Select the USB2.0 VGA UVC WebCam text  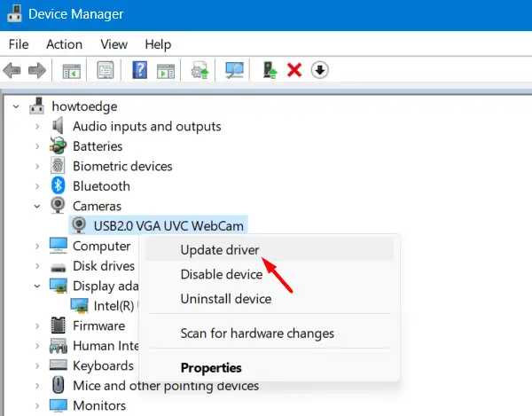[x=168, y=226]
